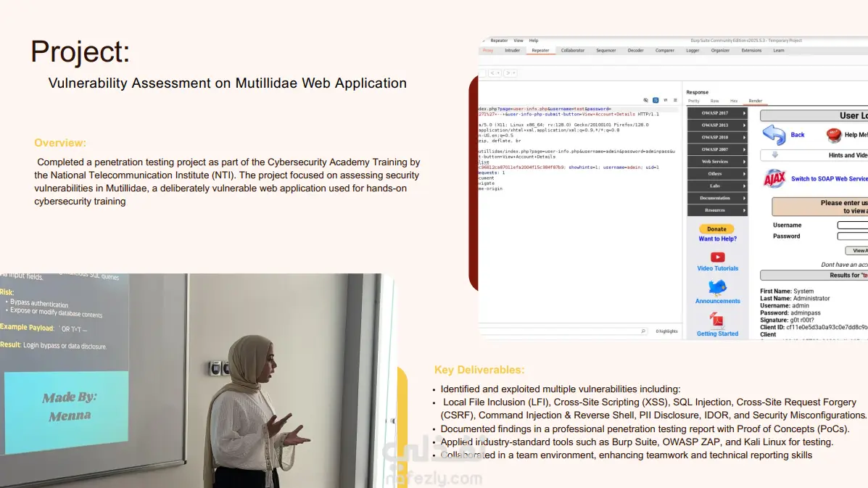Open the Learn tab

tap(778, 50)
